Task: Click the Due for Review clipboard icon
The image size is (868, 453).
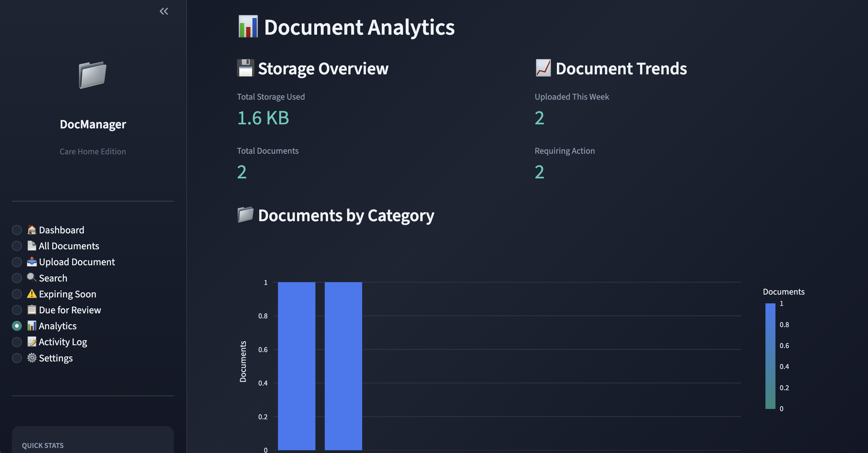Action: tap(32, 310)
